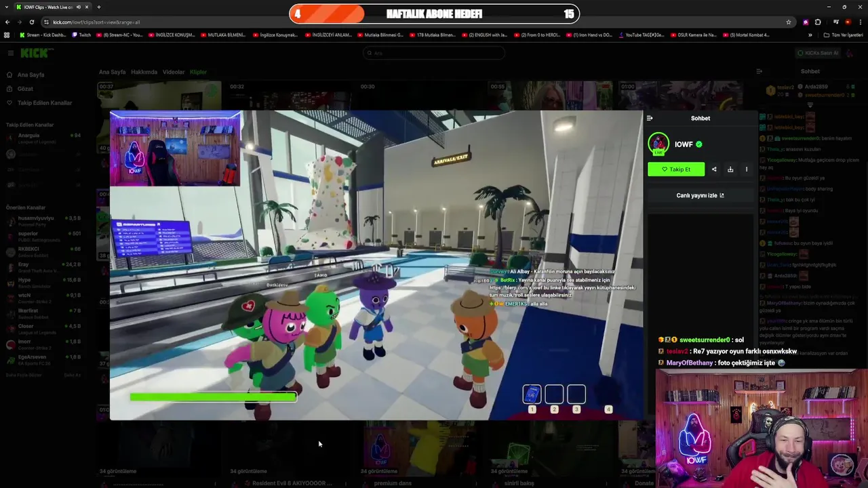This screenshot has height=488, width=868.
Task: Open Tüm Yer İşaretleri folder
Action: pos(843,35)
